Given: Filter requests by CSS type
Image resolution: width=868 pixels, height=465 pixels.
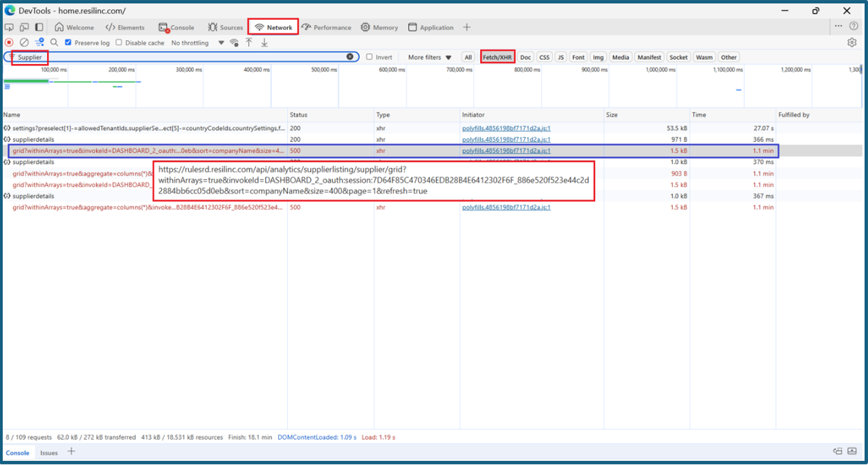Looking at the screenshot, I should (544, 57).
